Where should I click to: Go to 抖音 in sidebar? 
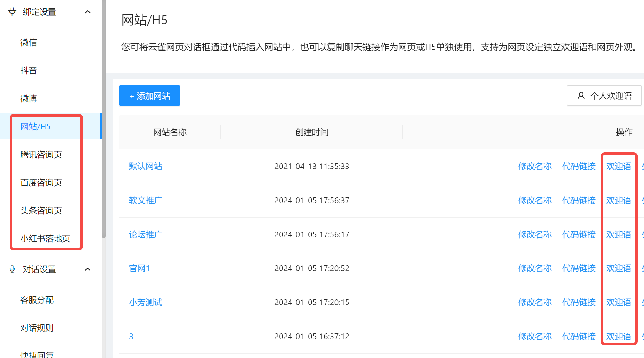point(29,70)
